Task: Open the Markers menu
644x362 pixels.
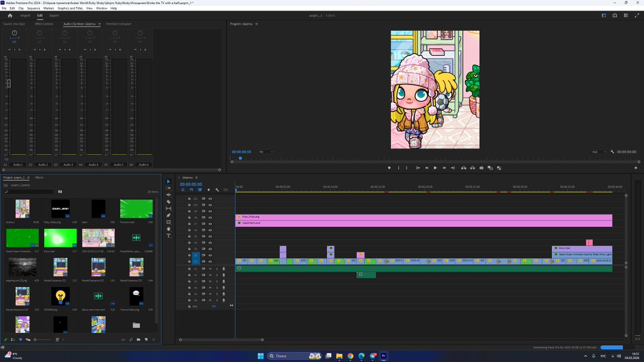Action: tap(49, 8)
